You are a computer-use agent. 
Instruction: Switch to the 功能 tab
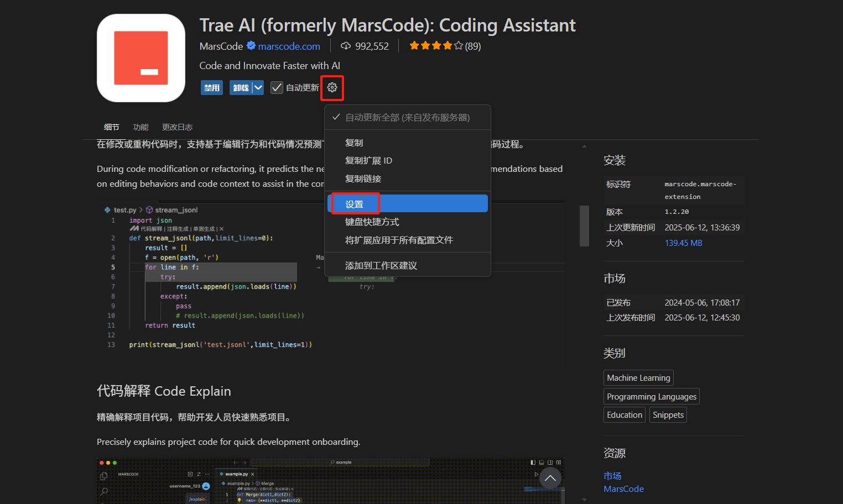tap(140, 127)
